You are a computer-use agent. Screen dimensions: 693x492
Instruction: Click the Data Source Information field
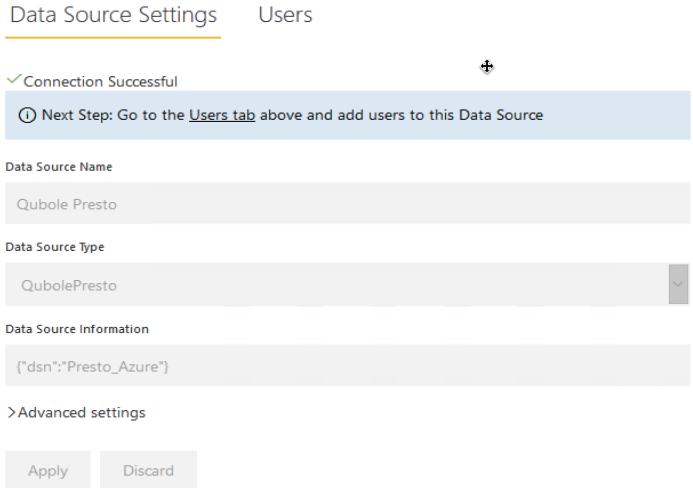tap(347, 366)
